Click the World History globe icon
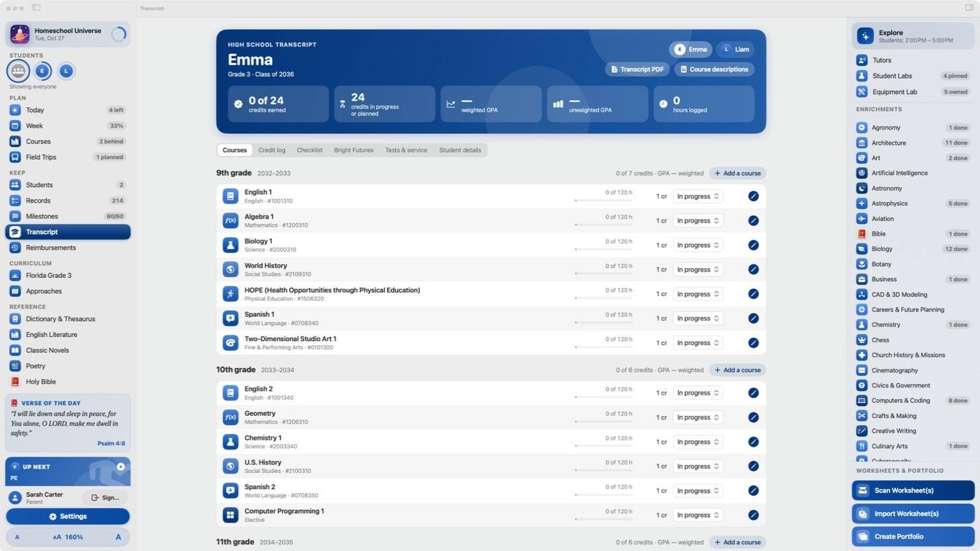 [230, 269]
